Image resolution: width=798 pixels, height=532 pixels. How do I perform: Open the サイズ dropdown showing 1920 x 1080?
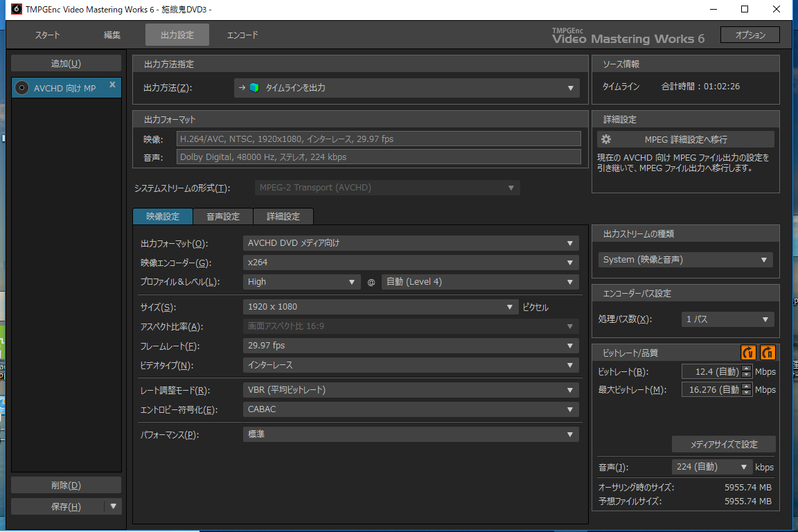click(x=380, y=307)
